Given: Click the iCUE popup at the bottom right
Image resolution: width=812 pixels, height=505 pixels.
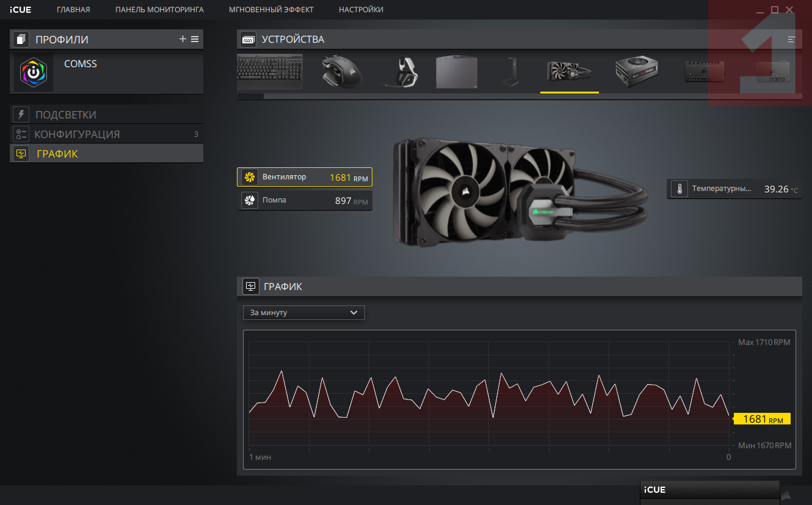Looking at the screenshot, I should [x=709, y=493].
